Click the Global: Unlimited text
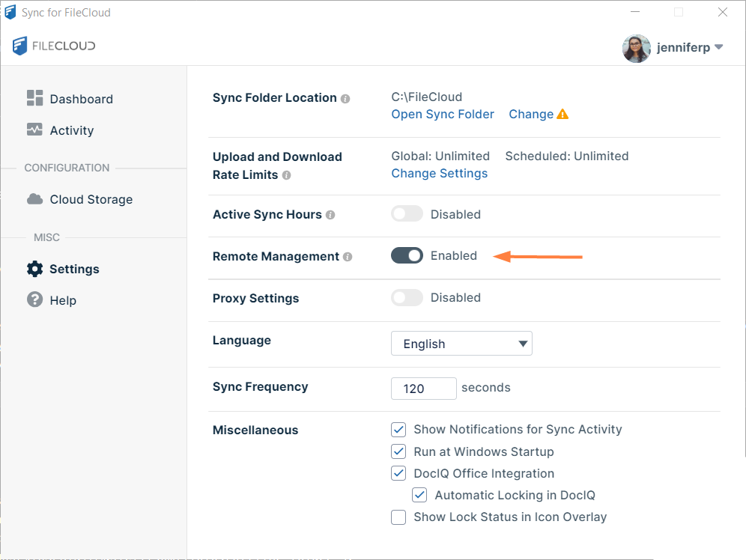Viewport: 746px width, 560px height. click(440, 156)
